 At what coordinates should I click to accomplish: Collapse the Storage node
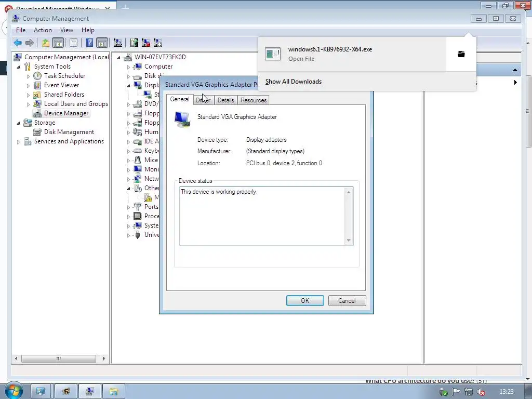18,123
